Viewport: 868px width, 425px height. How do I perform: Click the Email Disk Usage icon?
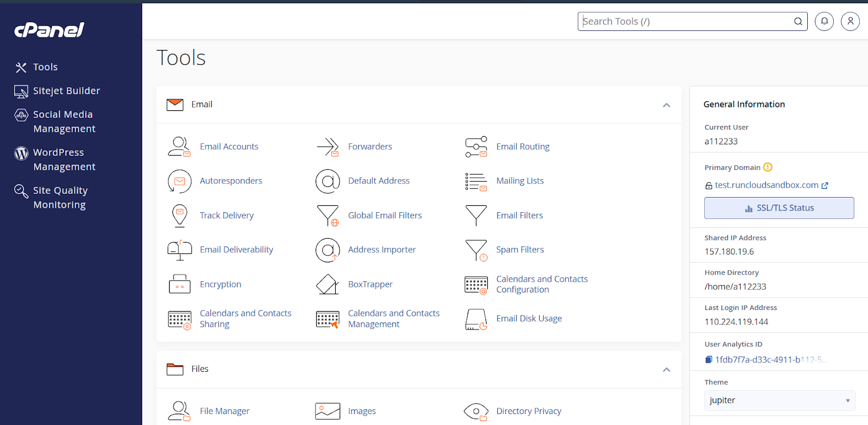(476, 319)
